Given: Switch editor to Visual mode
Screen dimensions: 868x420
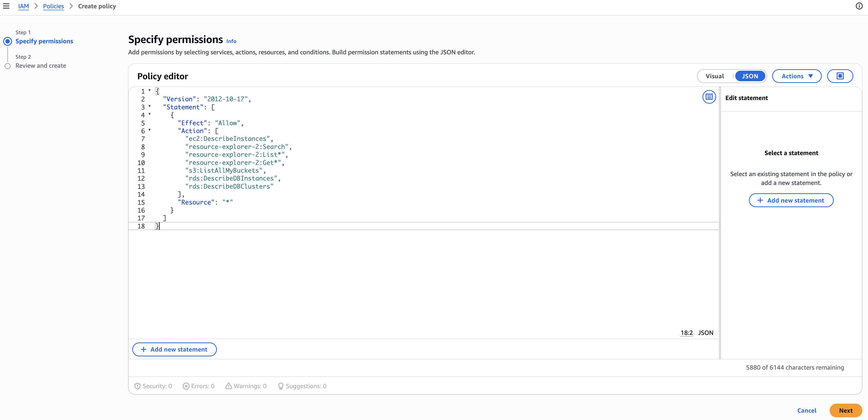Looking at the screenshot, I should point(715,76).
